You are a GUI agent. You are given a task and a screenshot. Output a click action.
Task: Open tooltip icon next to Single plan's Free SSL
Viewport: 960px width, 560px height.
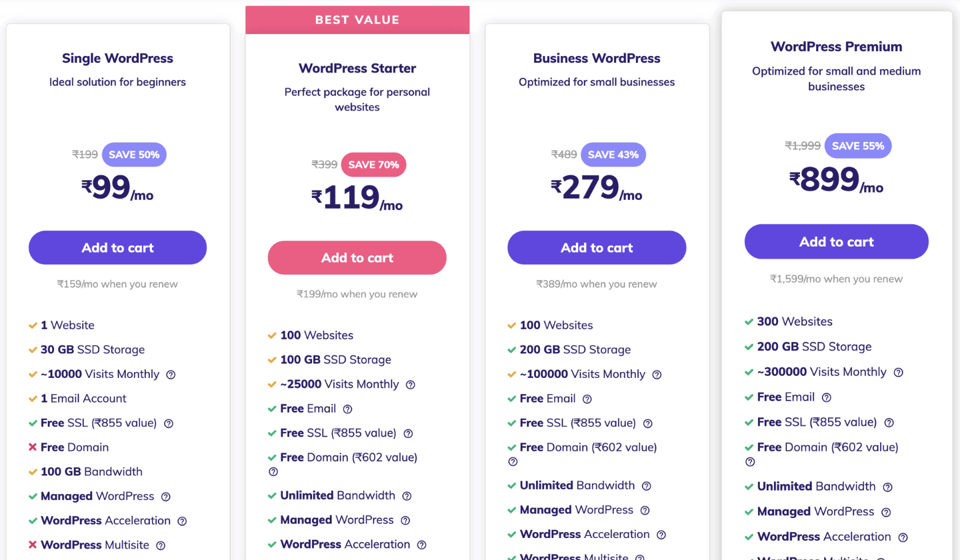pos(169,423)
